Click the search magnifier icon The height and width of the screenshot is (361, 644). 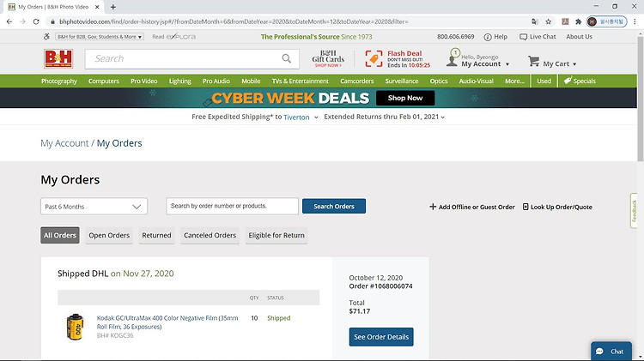click(x=287, y=58)
